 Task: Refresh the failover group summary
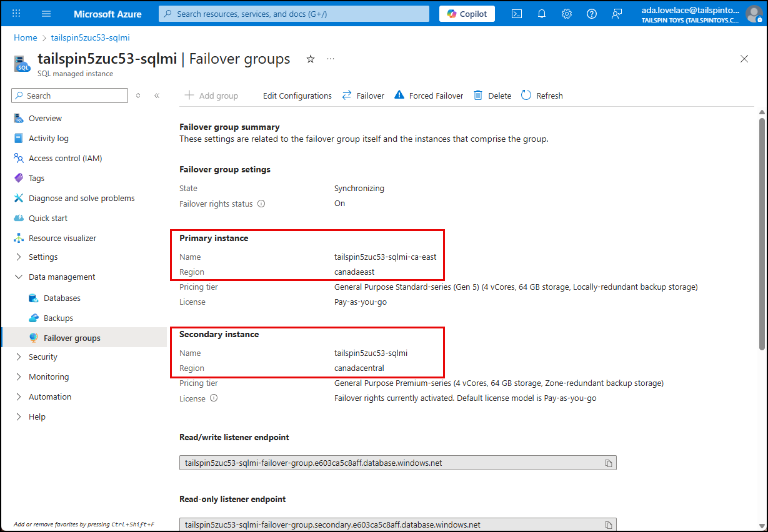541,96
